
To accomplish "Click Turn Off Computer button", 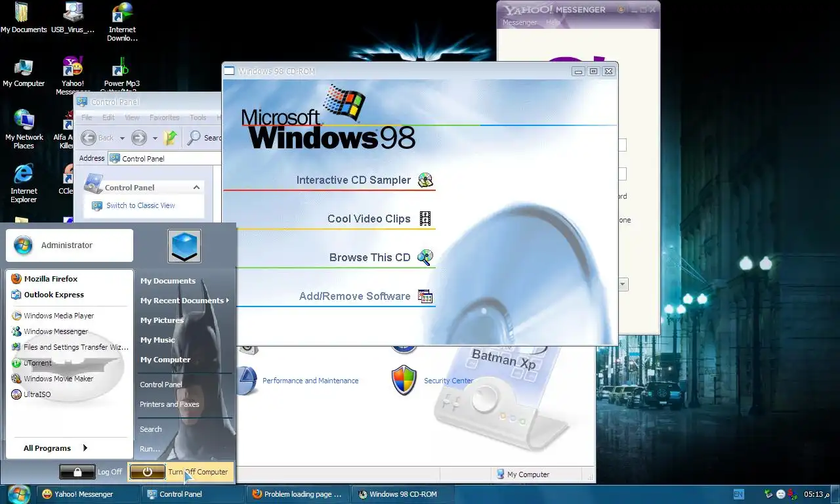I will pos(180,472).
